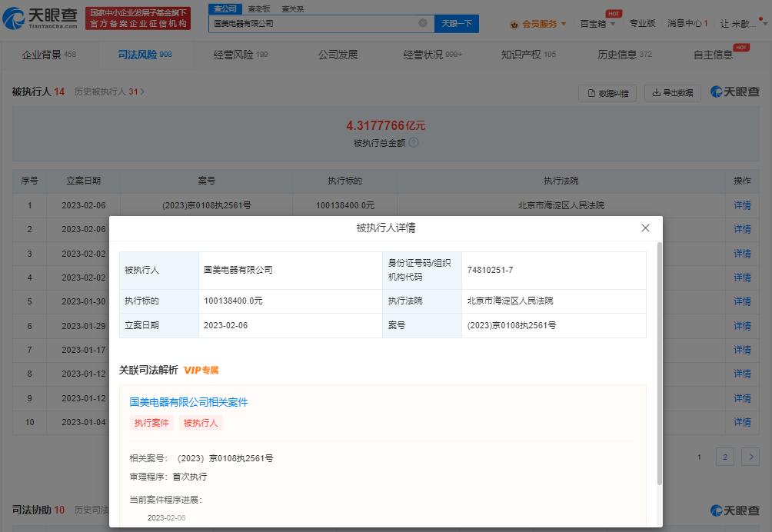Open 消息中心 notifications

click(x=687, y=23)
